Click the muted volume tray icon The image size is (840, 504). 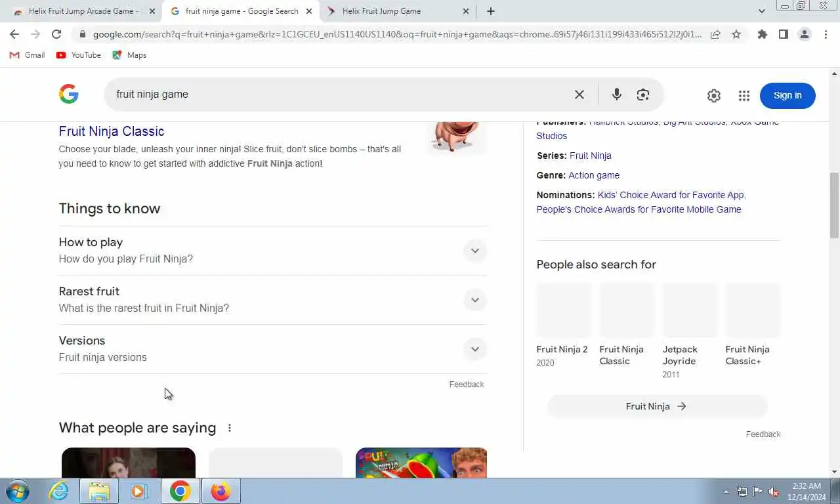[x=774, y=492]
